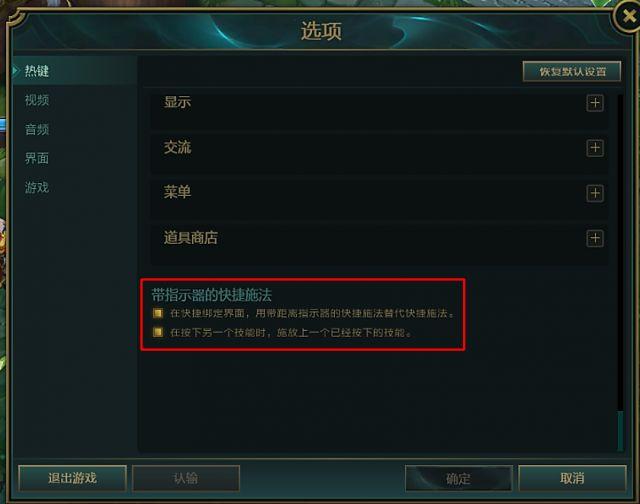Expand the 交流 section plus icon
The image size is (640, 504).
pos(595,148)
